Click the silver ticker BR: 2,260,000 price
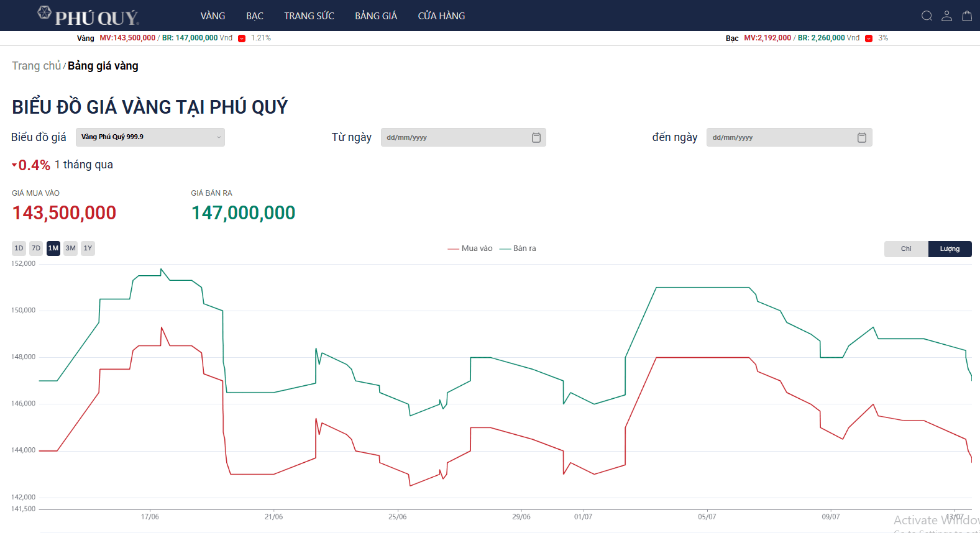Screen dimensions: 980x533 point(822,38)
